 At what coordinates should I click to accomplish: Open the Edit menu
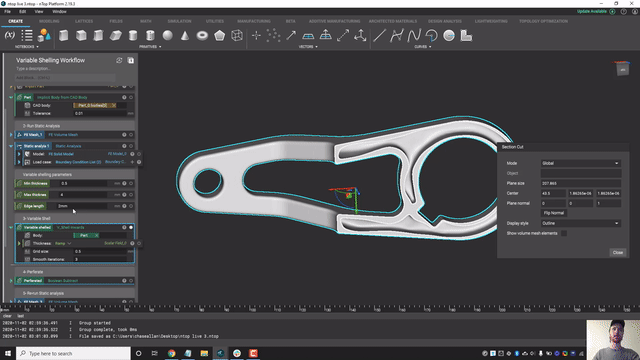22,12
